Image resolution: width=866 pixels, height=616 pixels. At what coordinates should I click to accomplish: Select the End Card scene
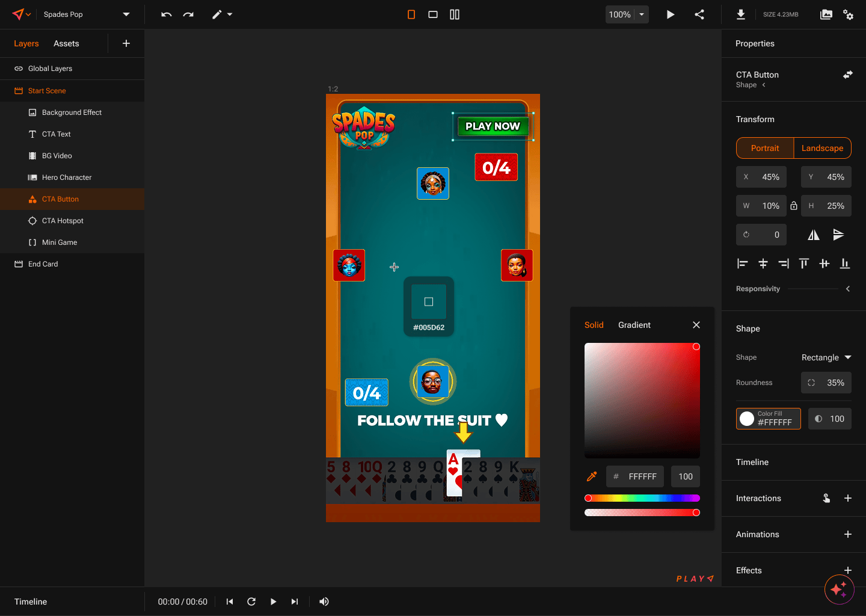pos(72,264)
